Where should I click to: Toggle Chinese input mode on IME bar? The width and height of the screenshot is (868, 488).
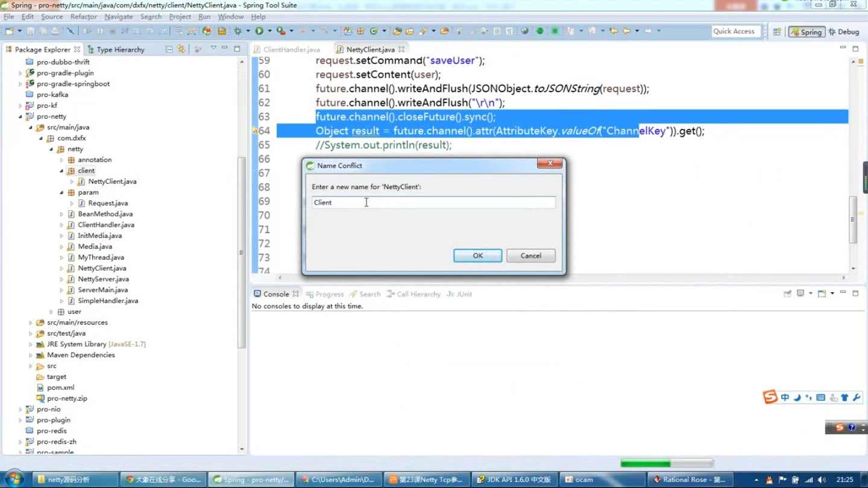[785, 398]
